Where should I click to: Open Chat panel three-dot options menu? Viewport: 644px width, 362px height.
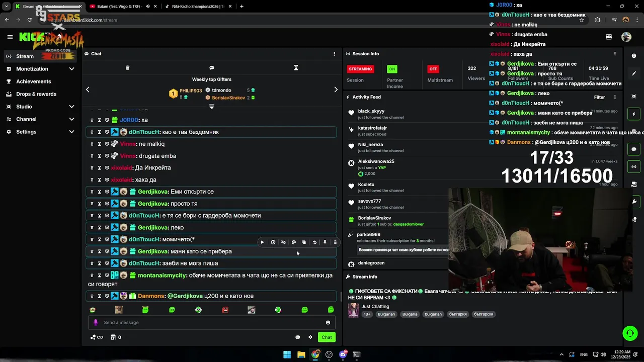pos(334,54)
